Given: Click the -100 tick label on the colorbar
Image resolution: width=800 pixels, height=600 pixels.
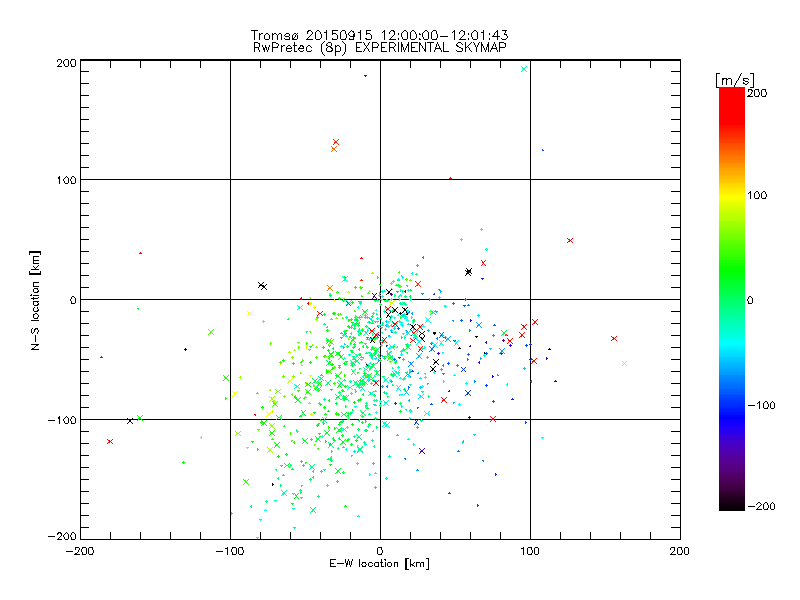Looking at the screenshot, I should tap(761, 405).
